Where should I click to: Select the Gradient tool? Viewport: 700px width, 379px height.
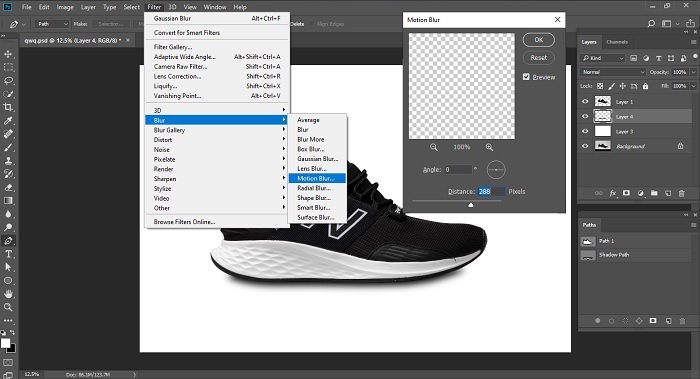pyautogui.click(x=8, y=201)
